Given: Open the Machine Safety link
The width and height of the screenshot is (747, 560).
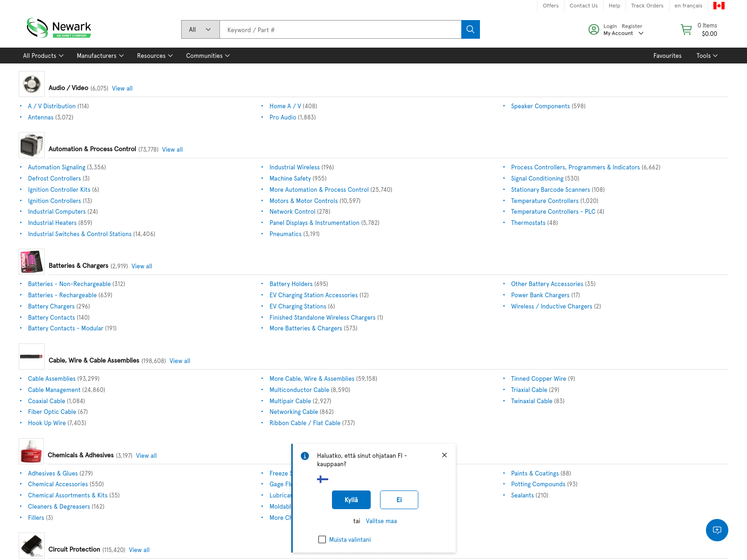Looking at the screenshot, I should (290, 178).
